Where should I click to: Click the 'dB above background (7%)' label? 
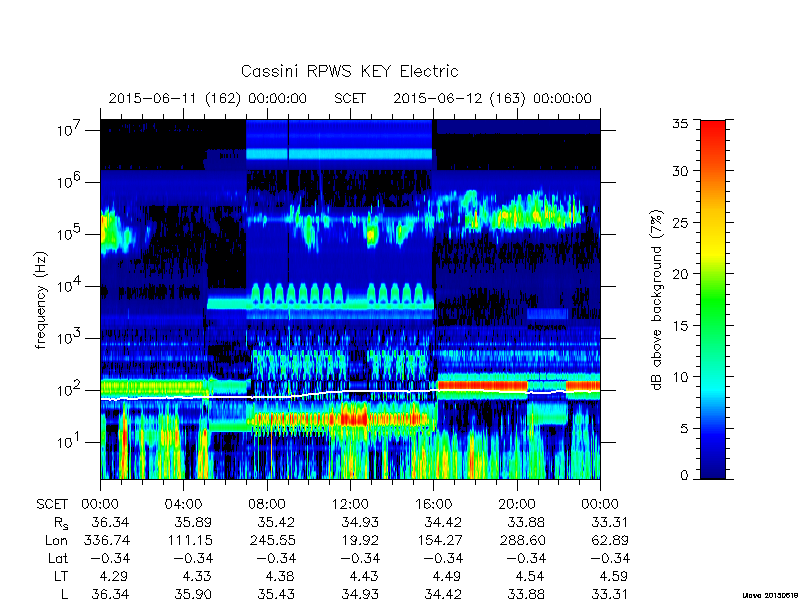tap(657, 300)
